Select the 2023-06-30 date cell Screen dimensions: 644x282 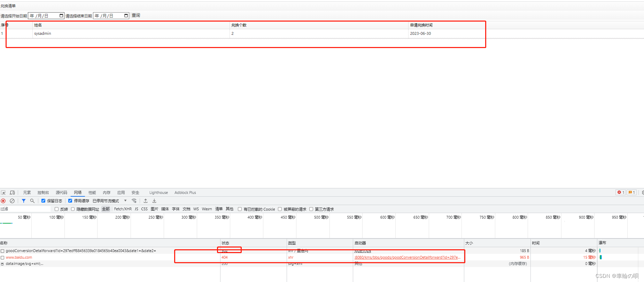(420, 33)
